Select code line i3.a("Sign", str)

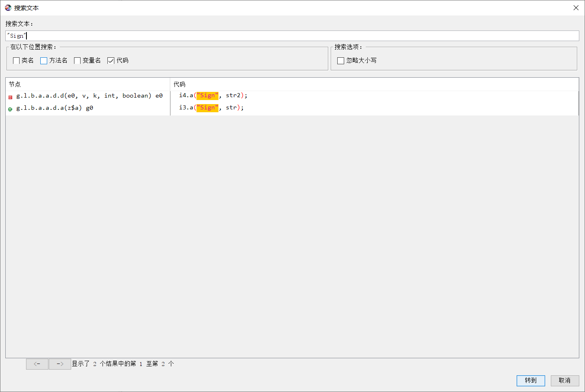(212, 108)
